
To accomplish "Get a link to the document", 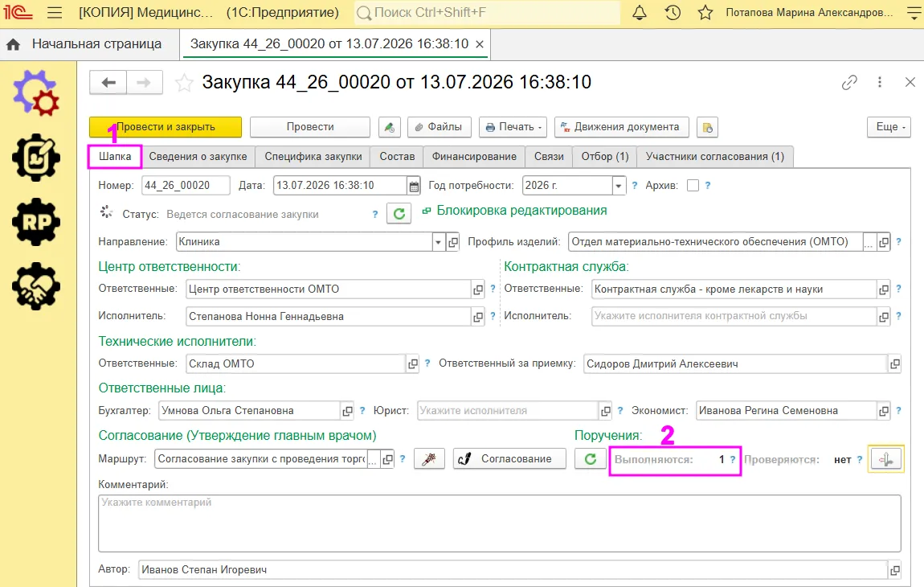I will pos(849,83).
